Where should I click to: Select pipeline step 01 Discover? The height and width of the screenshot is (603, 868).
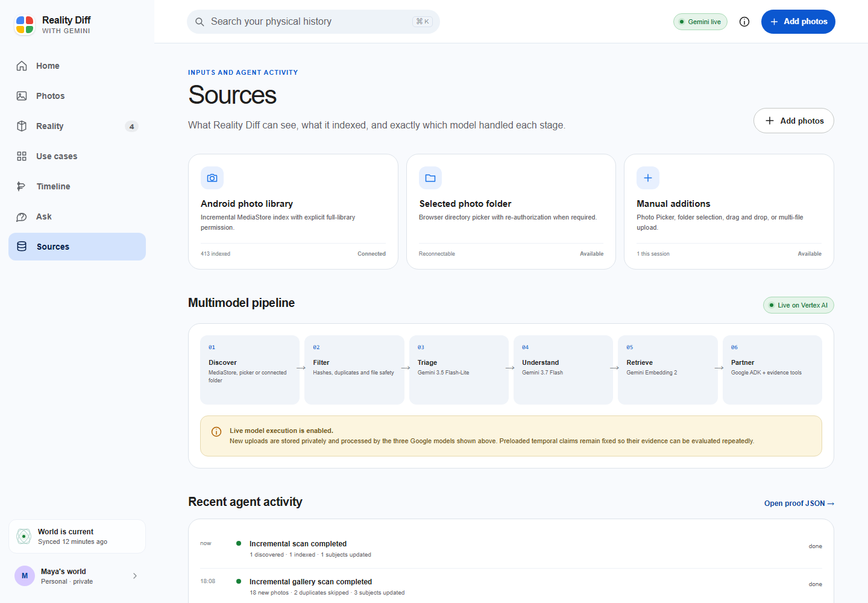point(250,370)
